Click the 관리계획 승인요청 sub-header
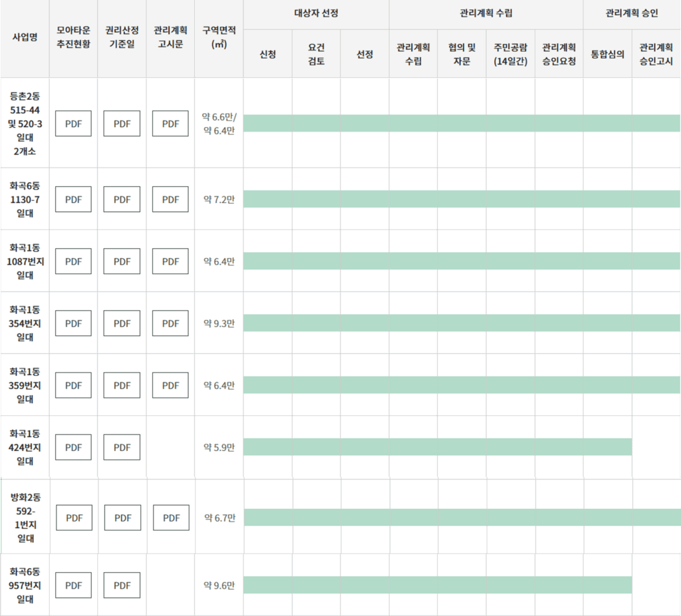The width and height of the screenshot is (681, 616). 559,55
